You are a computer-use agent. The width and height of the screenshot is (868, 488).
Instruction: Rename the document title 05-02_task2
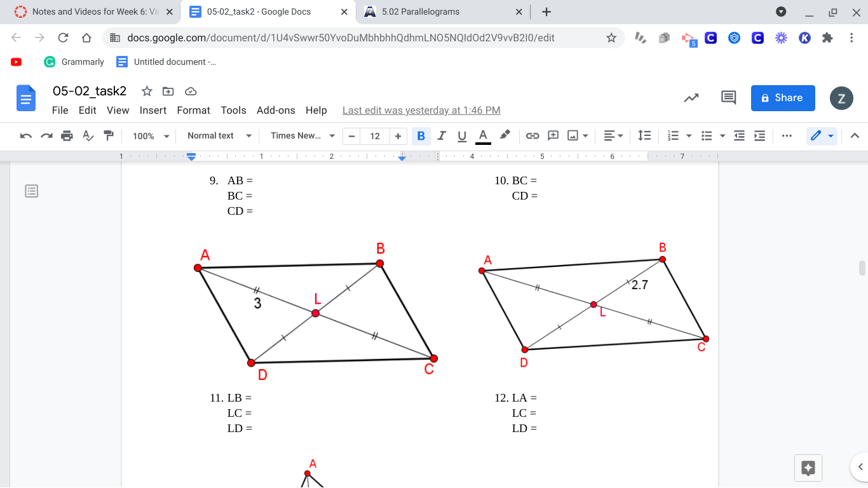click(90, 91)
